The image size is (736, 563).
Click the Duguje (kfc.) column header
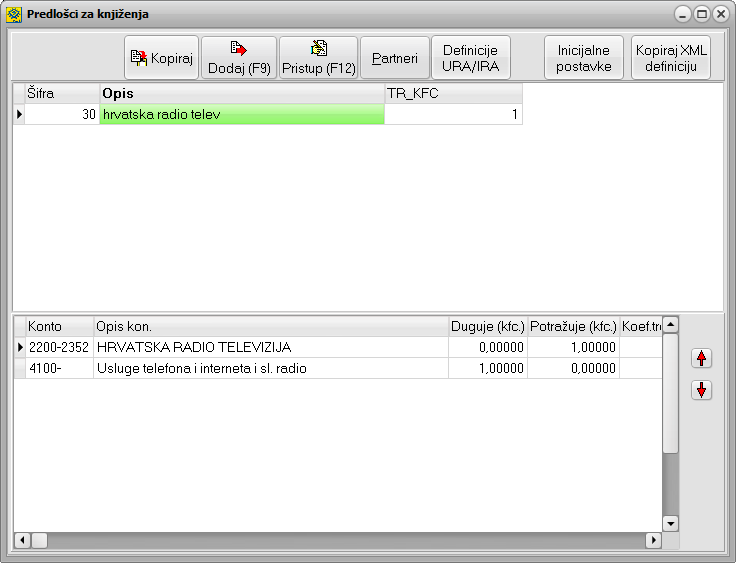click(x=487, y=326)
